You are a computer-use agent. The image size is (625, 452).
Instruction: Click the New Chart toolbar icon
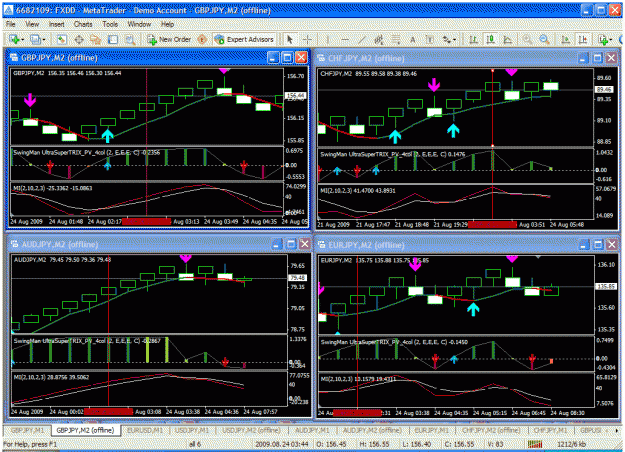click(14, 39)
